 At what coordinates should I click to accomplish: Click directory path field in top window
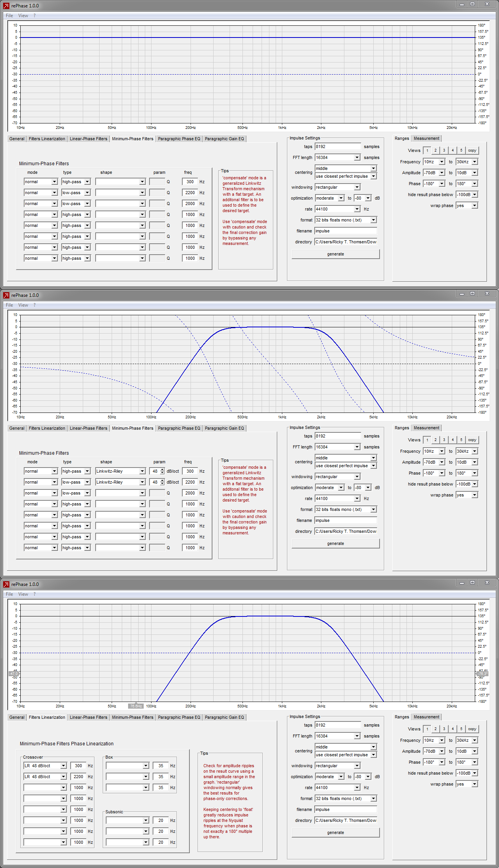coord(346,242)
